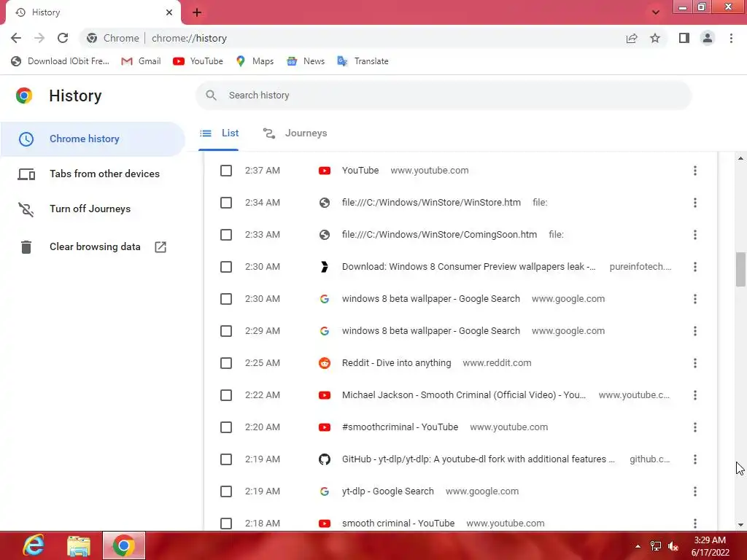The image size is (747, 560).
Task: Go back using the browser back arrow
Action: tap(16, 38)
